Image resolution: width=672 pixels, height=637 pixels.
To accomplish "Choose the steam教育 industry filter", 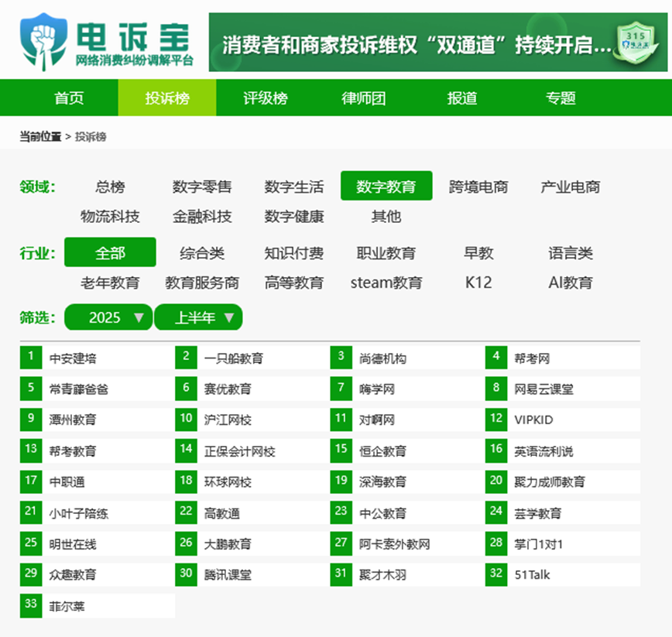I will 386,283.
